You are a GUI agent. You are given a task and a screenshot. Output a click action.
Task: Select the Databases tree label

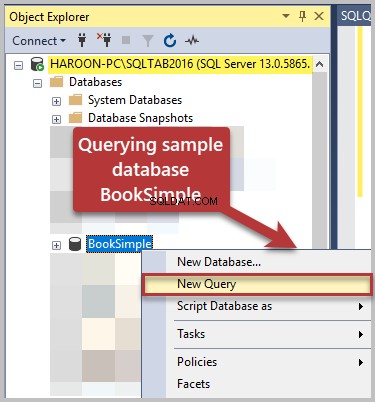point(95,82)
